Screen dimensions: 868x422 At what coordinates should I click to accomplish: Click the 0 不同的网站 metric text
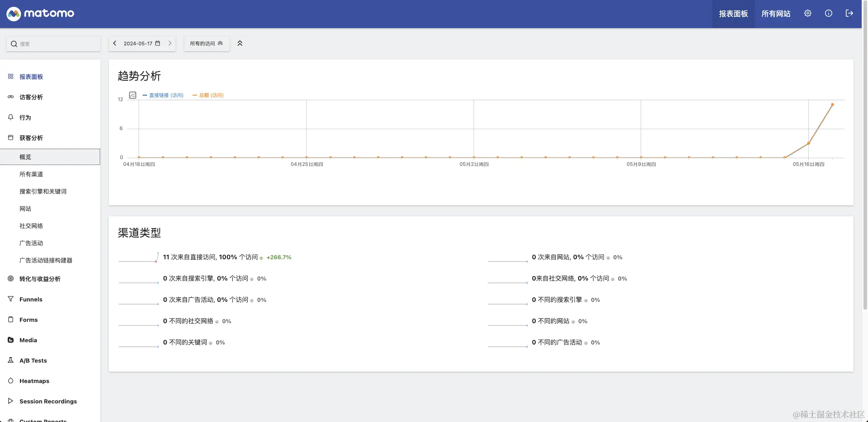pyautogui.click(x=551, y=321)
